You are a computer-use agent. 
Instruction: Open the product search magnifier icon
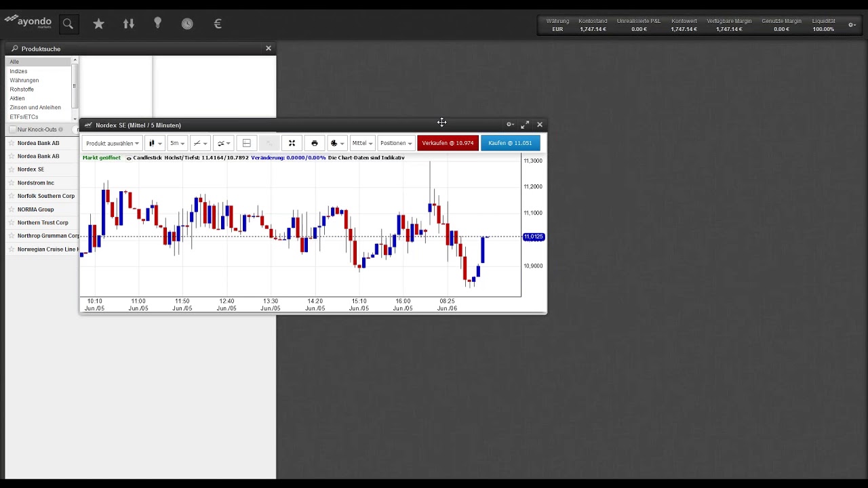(x=68, y=24)
